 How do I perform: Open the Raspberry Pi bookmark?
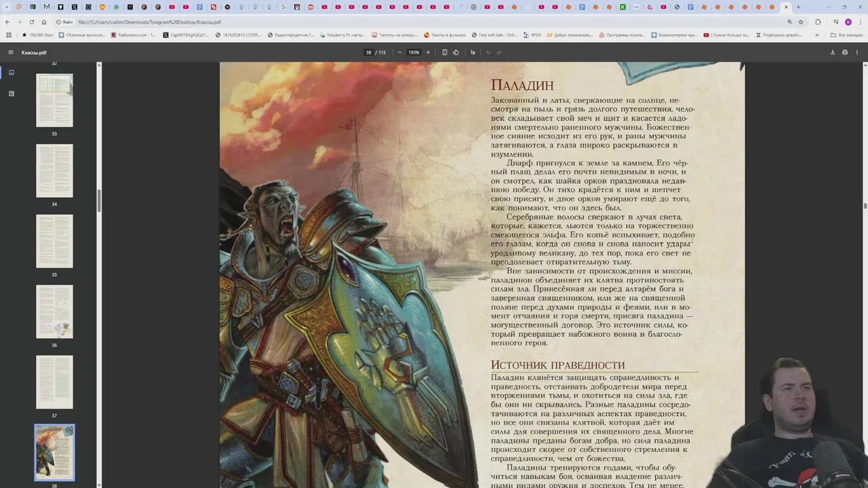(342, 35)
